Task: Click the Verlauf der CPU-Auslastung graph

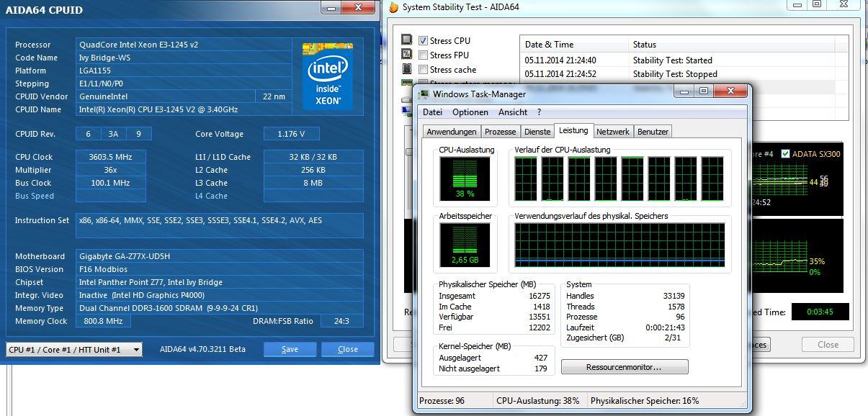Action: point(619,178)
